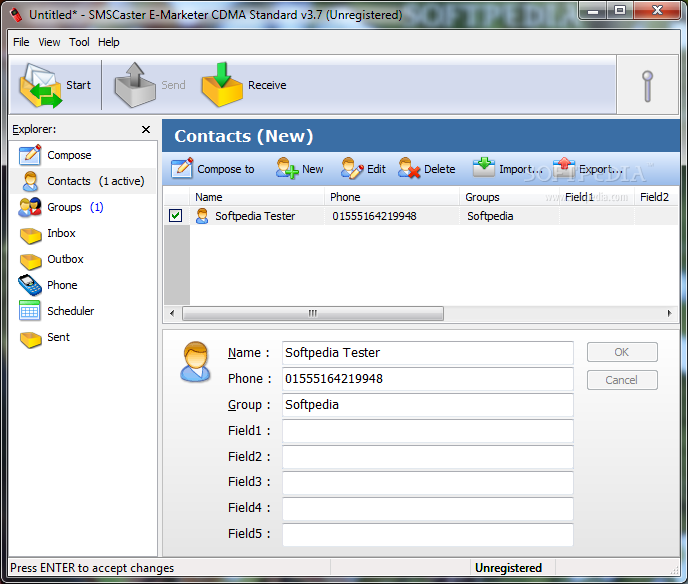Sort by the Phone column header
The width and height of the screenshot is (688, 584).
tap(392, 197)
